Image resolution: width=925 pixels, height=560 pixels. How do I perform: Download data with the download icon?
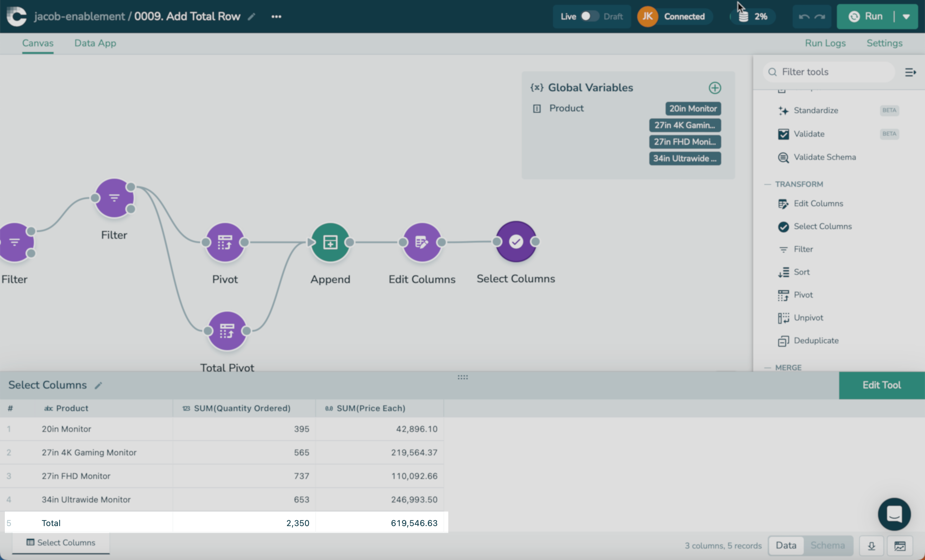[x=871, y=546]
